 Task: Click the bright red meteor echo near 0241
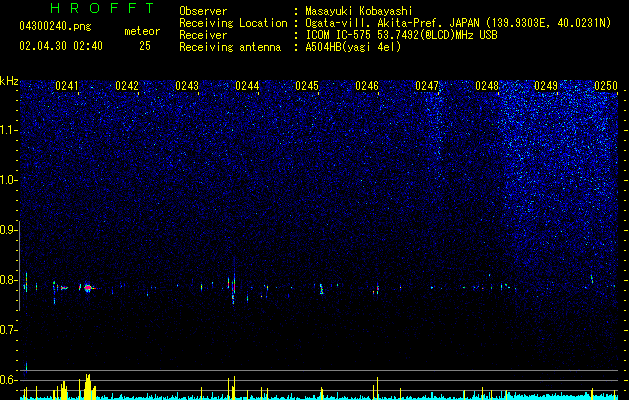pyautogui.click(x=88, y=288)
